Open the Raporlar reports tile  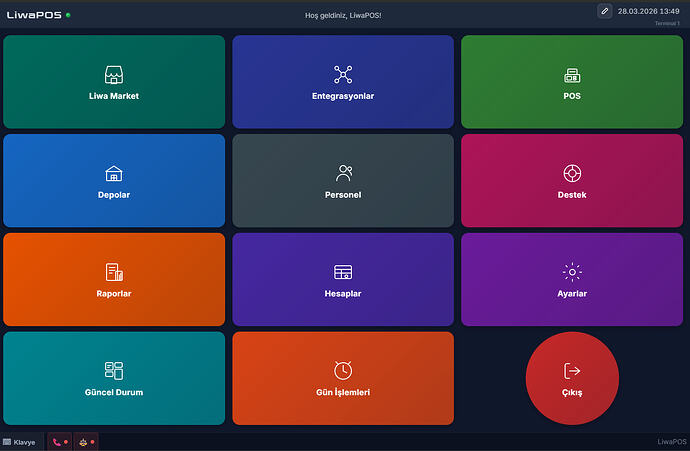tap(114, 280)
